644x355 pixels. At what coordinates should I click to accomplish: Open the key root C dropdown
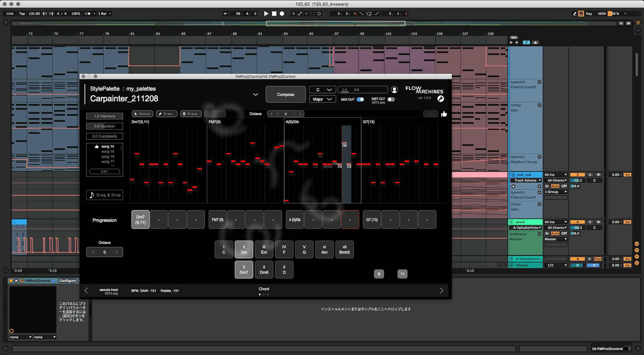point(322,90)
